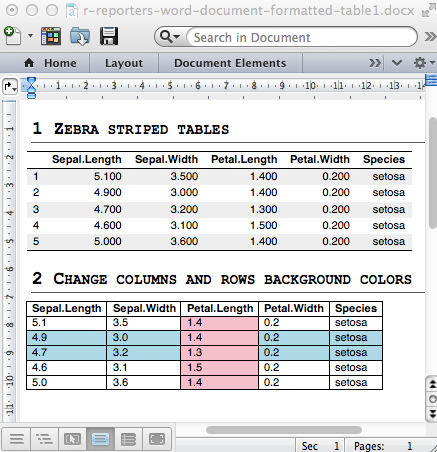Image resolution: width=437 pixels, height=452 pixels.
Task: Click the pink 1.3 Petal.Length cell
Action: [x=219, y=352]
